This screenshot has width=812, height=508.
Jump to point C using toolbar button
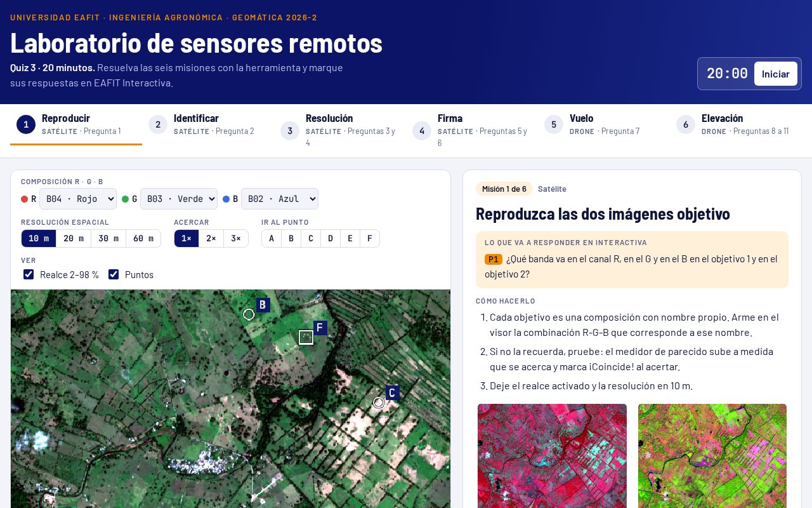pyautogui.click(x=311, y=238)
